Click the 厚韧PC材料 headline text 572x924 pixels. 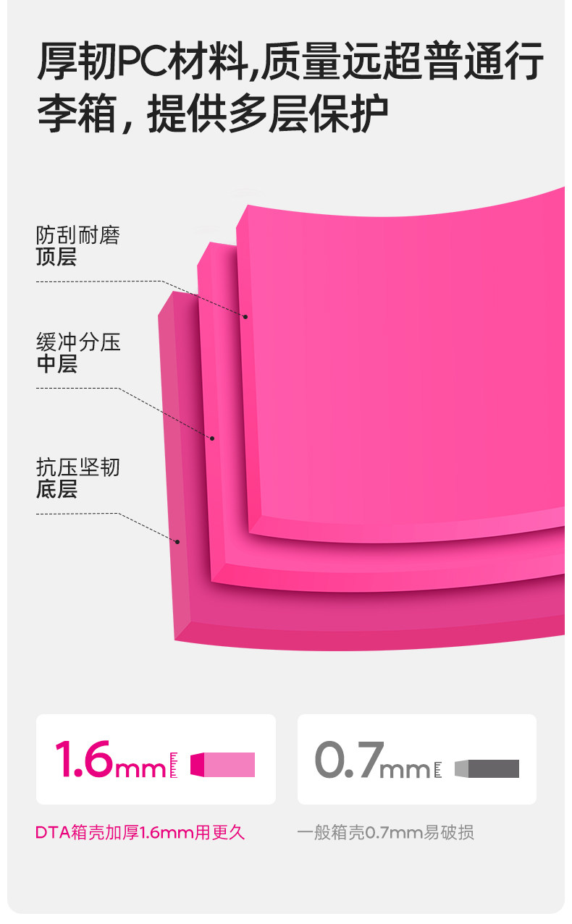click(143, 62)
